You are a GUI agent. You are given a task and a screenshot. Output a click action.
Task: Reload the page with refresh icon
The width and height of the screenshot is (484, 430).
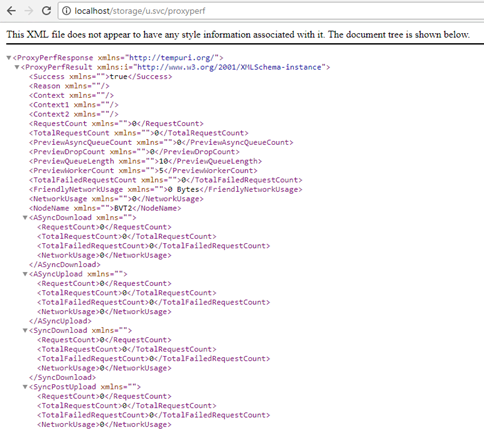pos(46,11)
